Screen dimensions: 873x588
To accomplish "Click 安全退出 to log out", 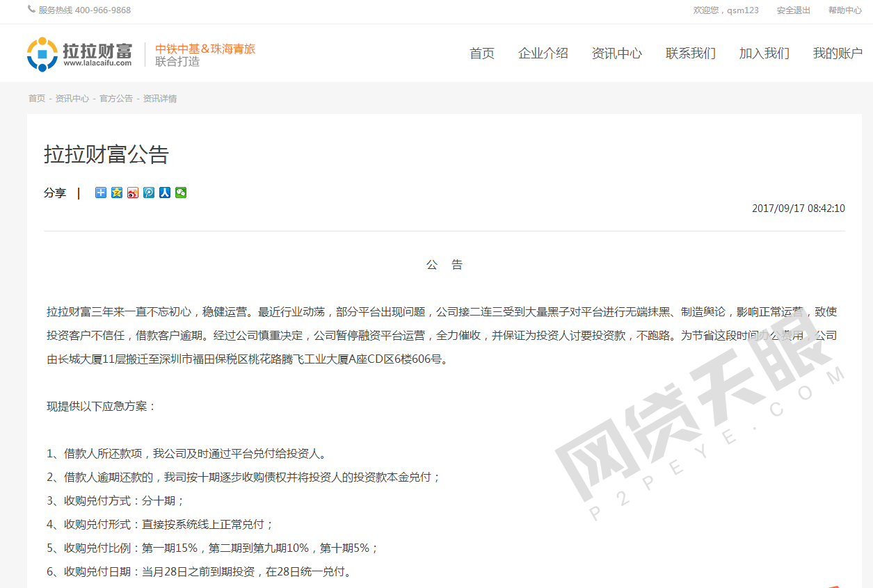I will [794, 10].
